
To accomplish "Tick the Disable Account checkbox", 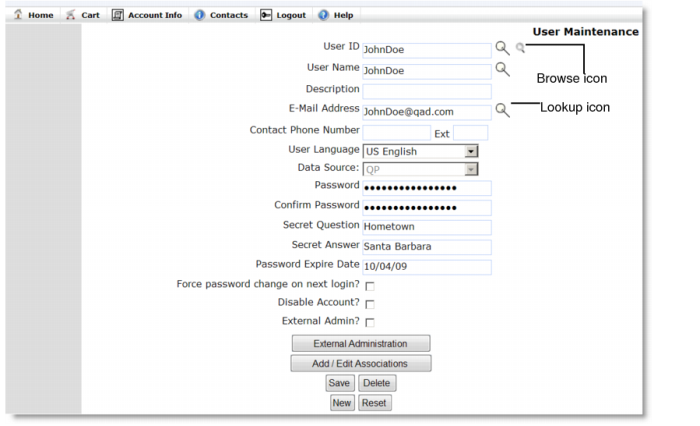I will tap(370, 304).
